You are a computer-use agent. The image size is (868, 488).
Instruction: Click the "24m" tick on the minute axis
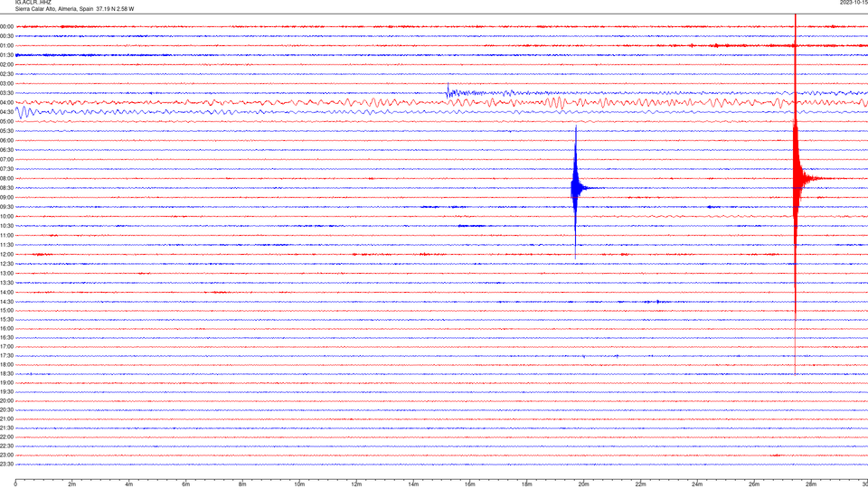point(697,484)
